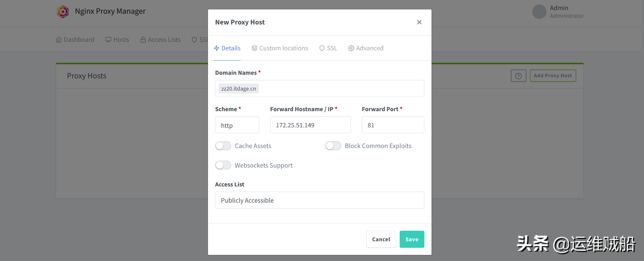644x261 pixels.
Task: Open the Publicly Accessible access list dropdown
Action: (x=319, y=200)
